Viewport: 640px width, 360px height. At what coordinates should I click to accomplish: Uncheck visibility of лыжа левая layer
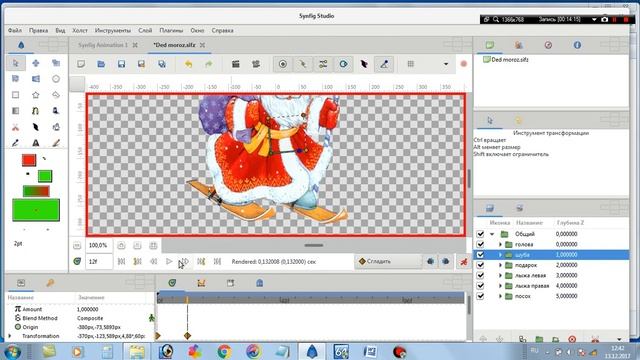tap(480, 276)
